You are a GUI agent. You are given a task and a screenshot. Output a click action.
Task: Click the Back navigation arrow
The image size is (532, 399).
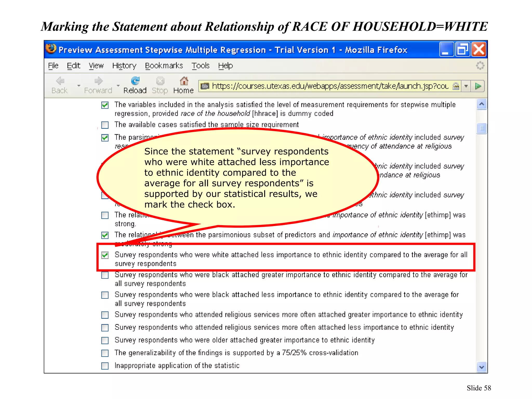(60, 81)
